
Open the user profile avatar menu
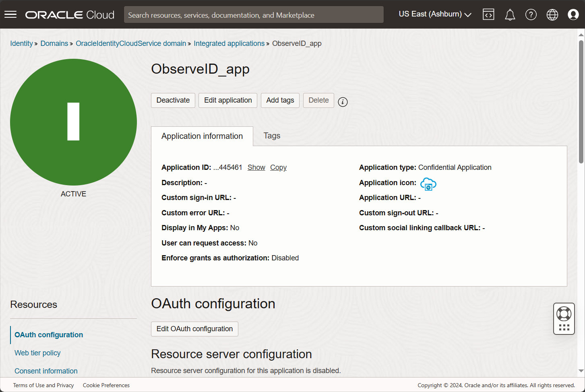573,15
